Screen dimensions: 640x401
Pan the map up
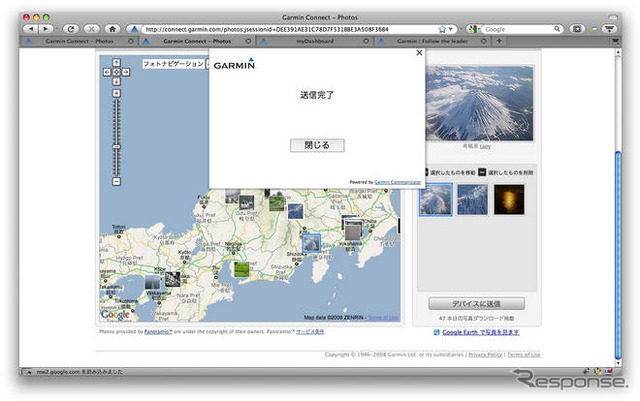(x=116, y=62)
